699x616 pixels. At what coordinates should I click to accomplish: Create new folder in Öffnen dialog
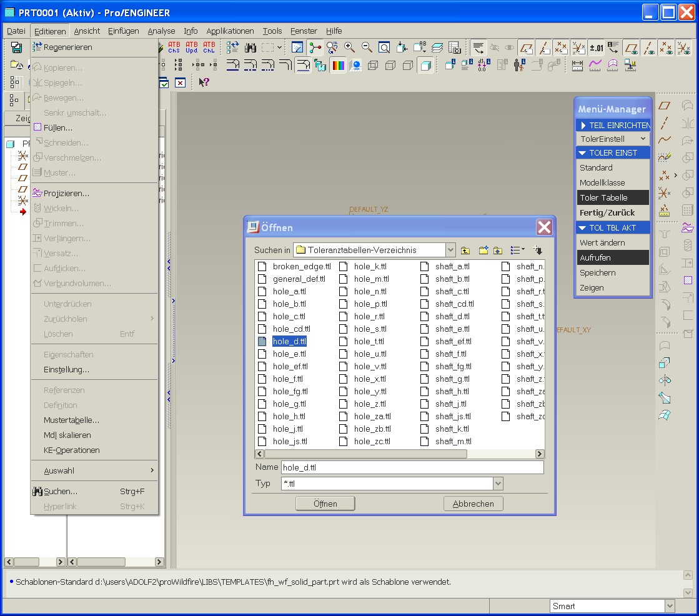pyautogui.click(x=483, y=250)
